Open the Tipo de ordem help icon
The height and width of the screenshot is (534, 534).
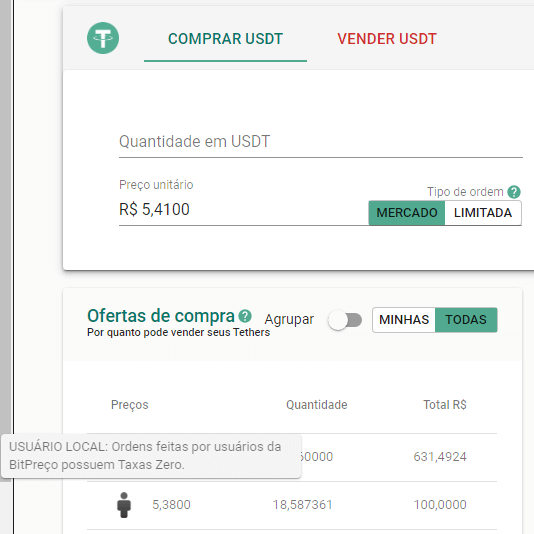pyautogui.click(x=514, y=192)
